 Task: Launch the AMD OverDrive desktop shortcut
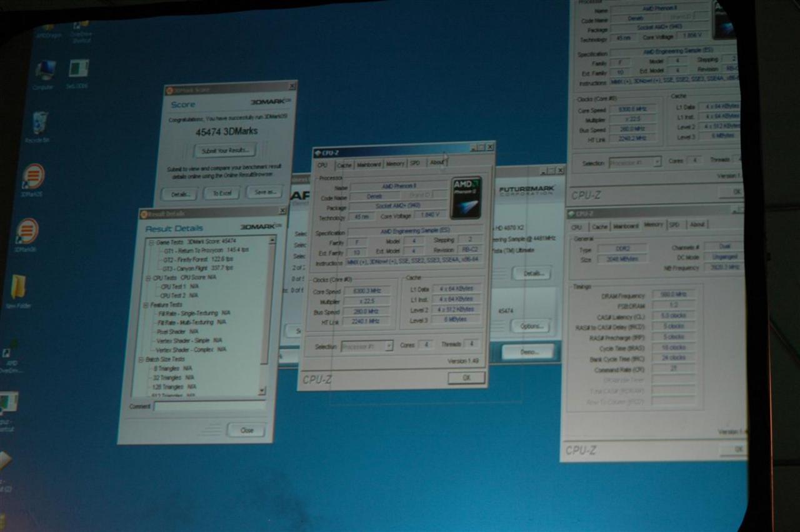[11, 358]
